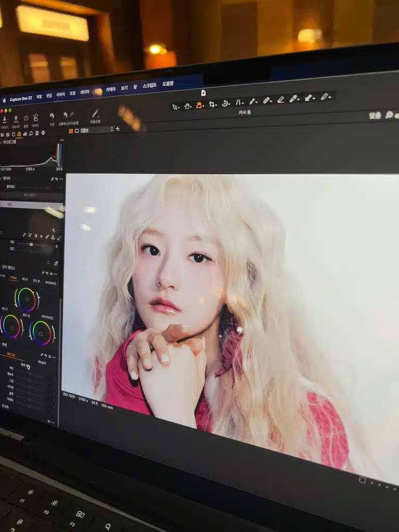The width and height of the screenshot is (399, 532).
Task: Select the Rotate tool
Action: tap(225, 103)
